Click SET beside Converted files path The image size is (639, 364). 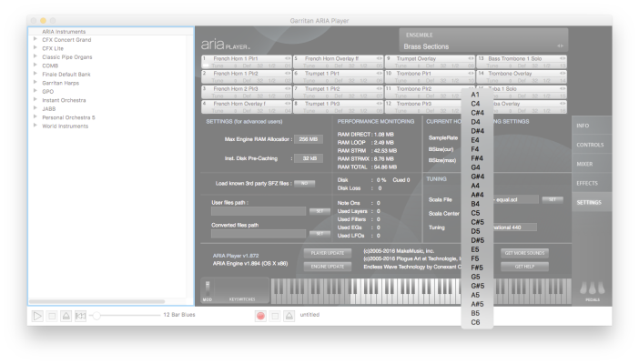[x=319, y=233]
